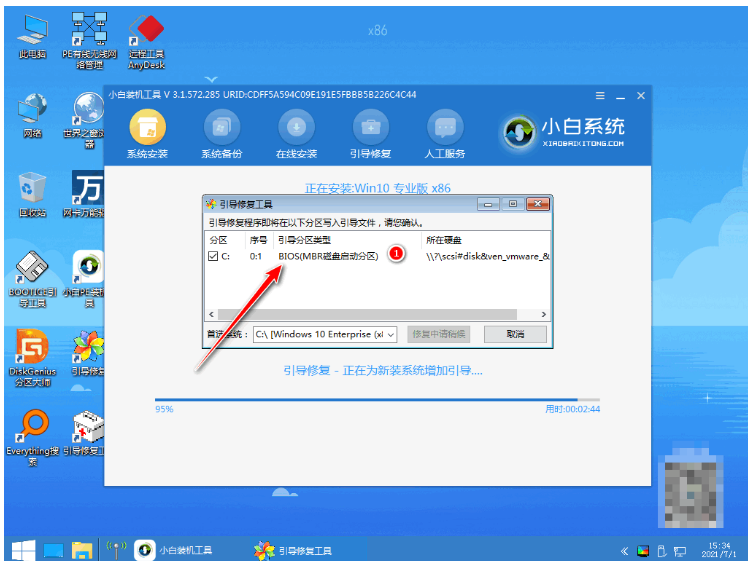Click the 取消 button

515,334
